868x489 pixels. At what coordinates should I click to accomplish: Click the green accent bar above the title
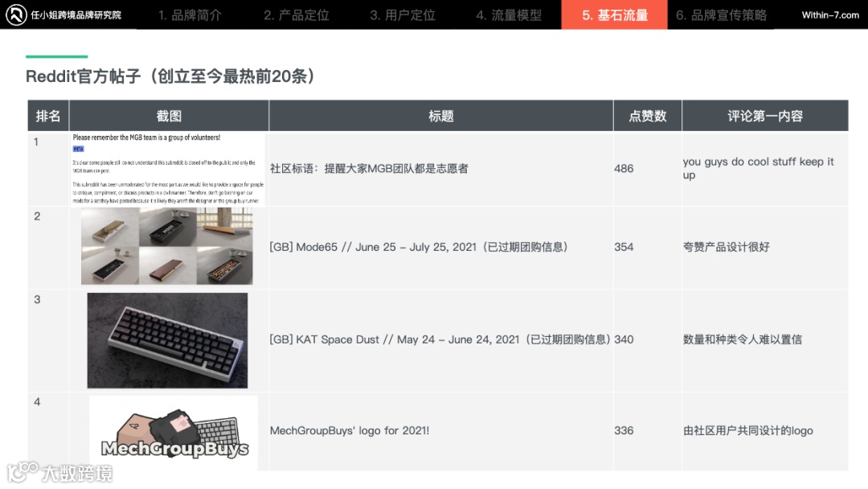(x=56, y=58)
